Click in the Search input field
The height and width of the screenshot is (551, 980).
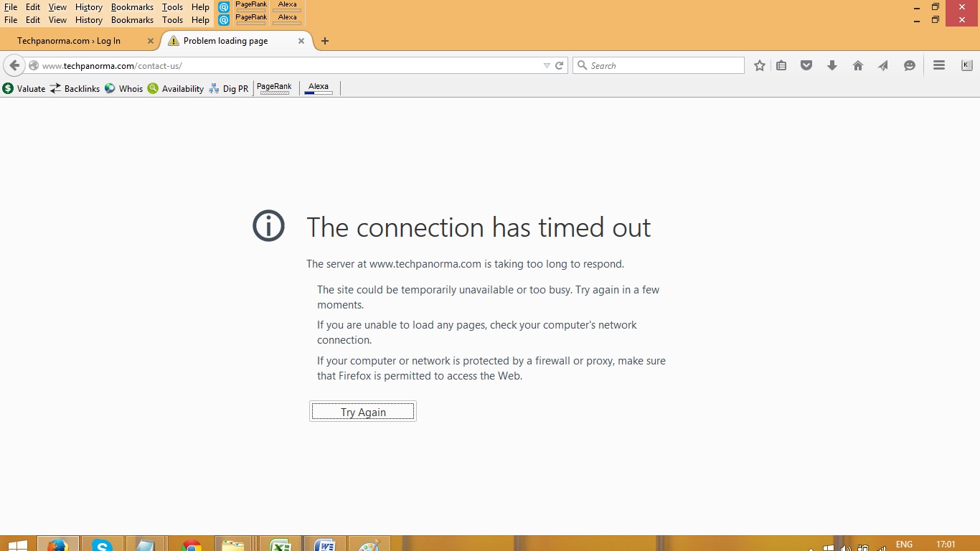pyautogui.click(x=664, y=65)
